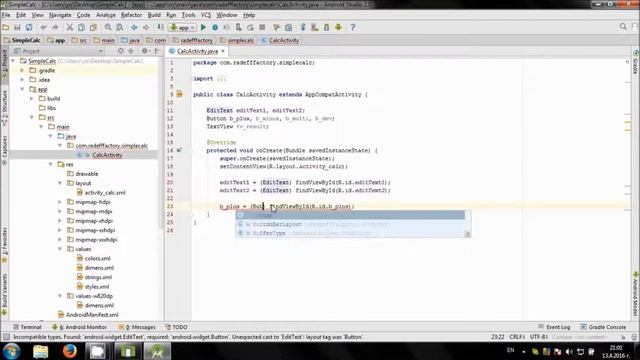This screenshot has width=640, height=360.
Task: Collapse the layout folder arrow
Action: [x=60, y=183]
